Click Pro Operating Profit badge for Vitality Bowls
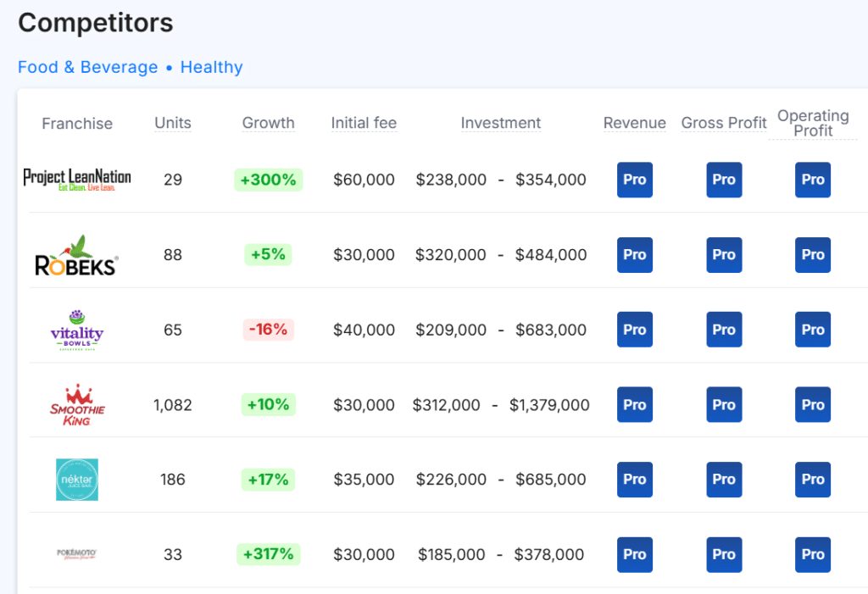Image resolution: width=868 pixels, height=594 pixels. pos(813,330)
